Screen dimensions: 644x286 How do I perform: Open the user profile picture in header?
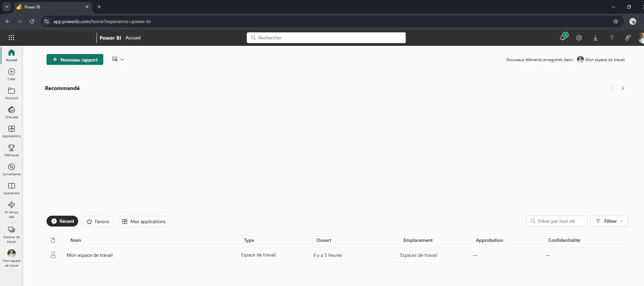pyautogui.click(x=641, y=38)
